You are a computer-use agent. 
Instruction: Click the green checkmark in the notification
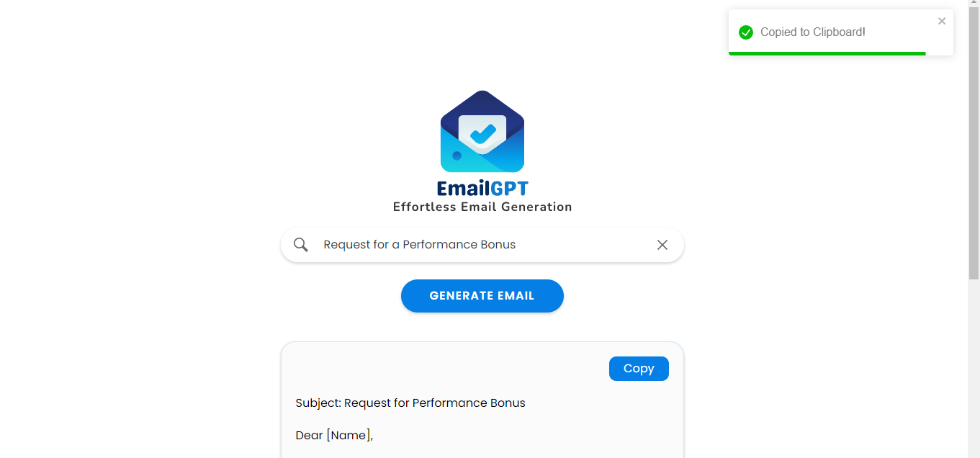746,32
